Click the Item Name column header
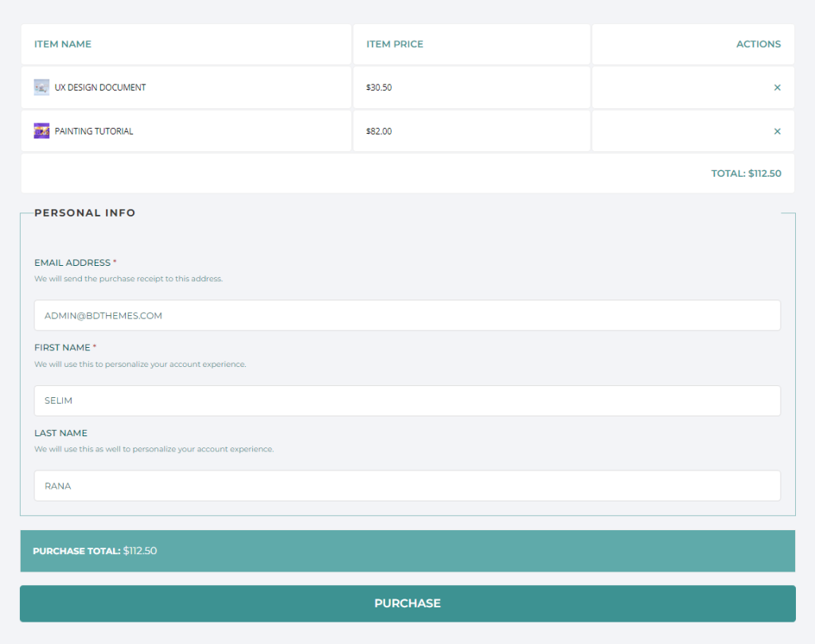The height and width of the screenshot is (644, 815). point(63,45)
